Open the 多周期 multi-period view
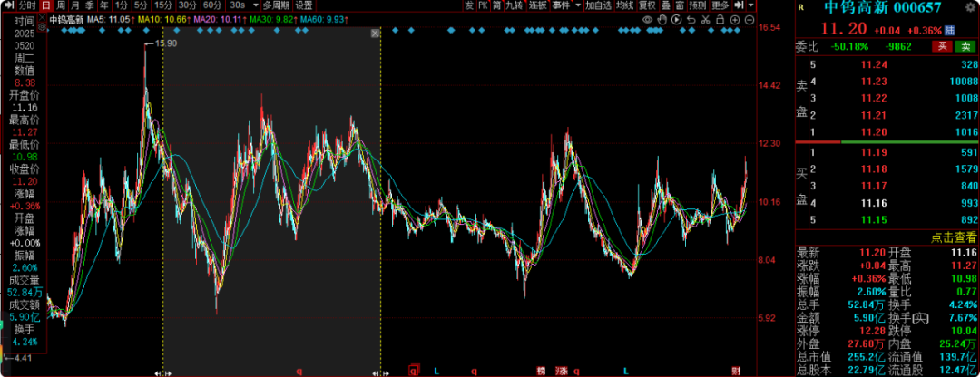The image size is (980, 377). coord(276,5)
